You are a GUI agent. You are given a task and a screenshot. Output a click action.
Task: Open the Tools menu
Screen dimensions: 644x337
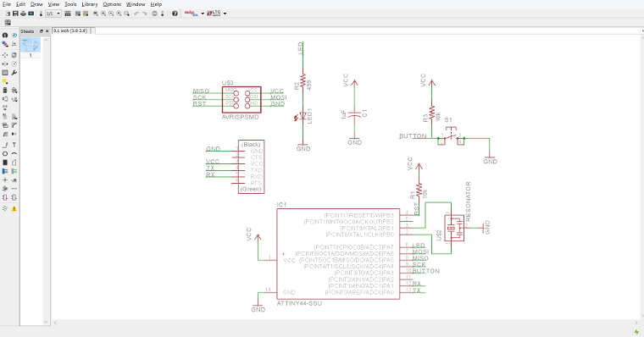coord(70,4)
